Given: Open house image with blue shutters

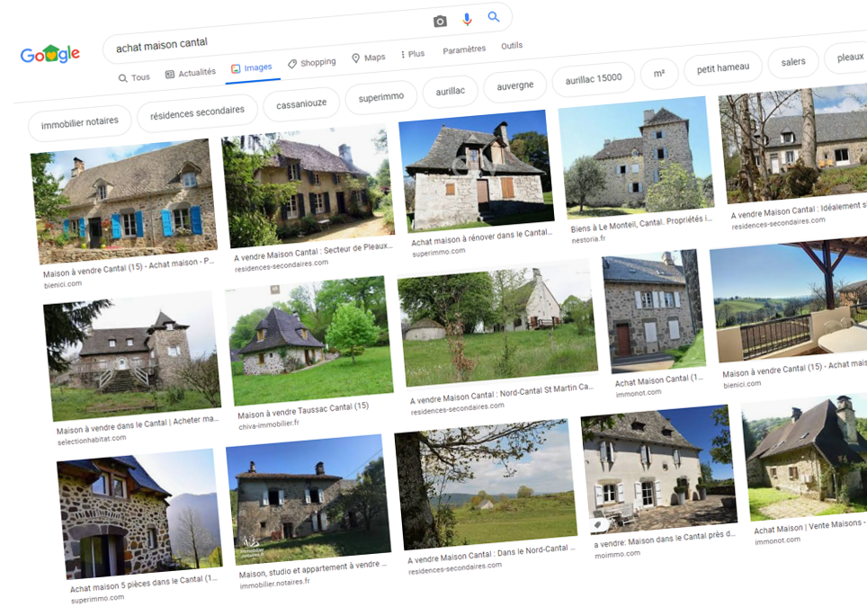Looking at the screenshot, I should (x=125, y=202).
